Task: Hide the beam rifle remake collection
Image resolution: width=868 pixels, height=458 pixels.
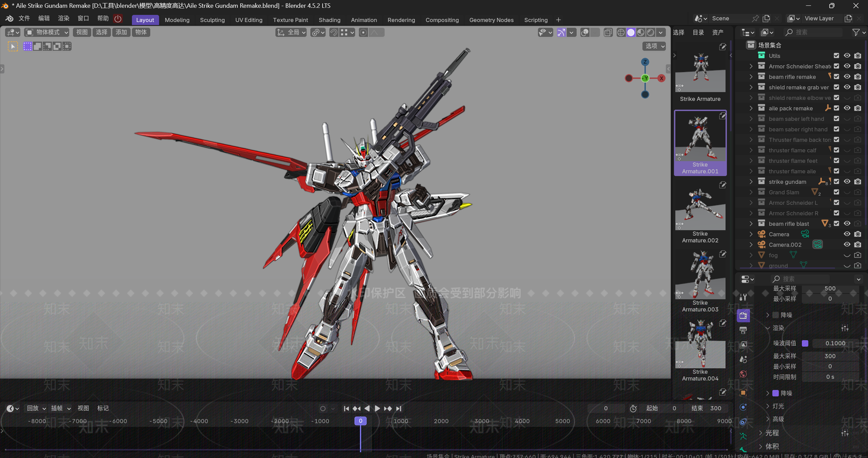Action: point(847,77)
